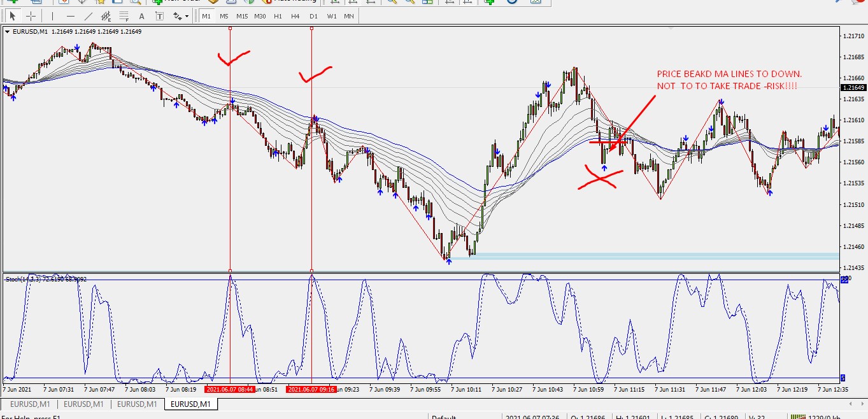Click the 7 Jun 10:11 time label
The image size is (868, 419).
coord(467,388)
